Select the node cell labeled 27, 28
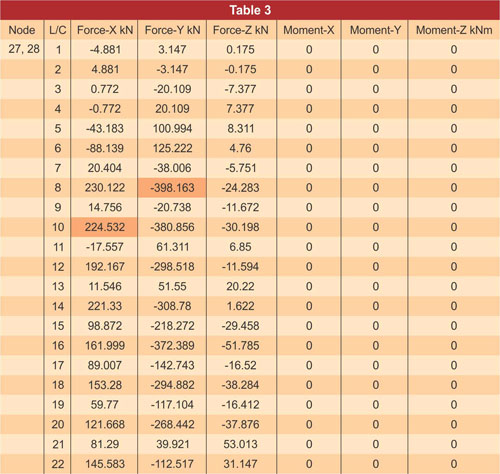The image size is (500, 474). 24,49
